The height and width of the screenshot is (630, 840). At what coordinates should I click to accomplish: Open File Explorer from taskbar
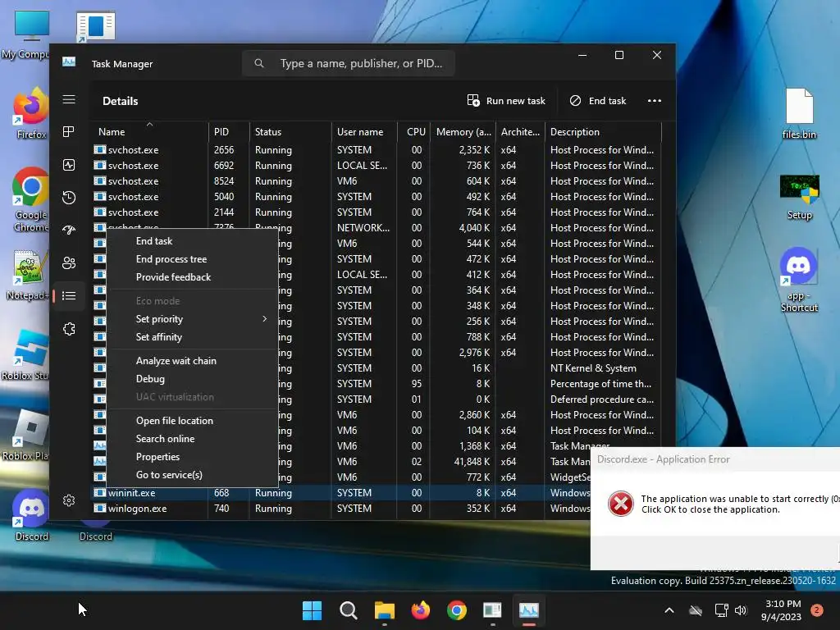tap(384, 610)
